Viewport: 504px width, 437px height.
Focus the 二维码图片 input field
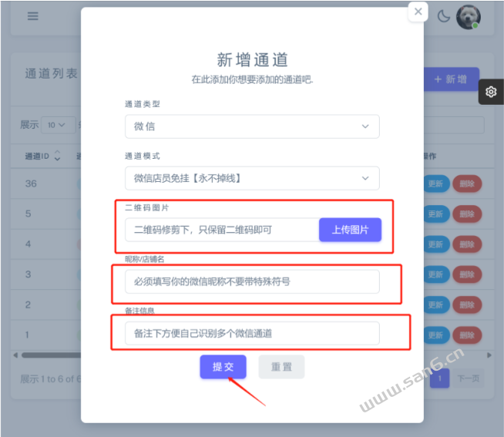pyautogui.click(x=222, y=230)
